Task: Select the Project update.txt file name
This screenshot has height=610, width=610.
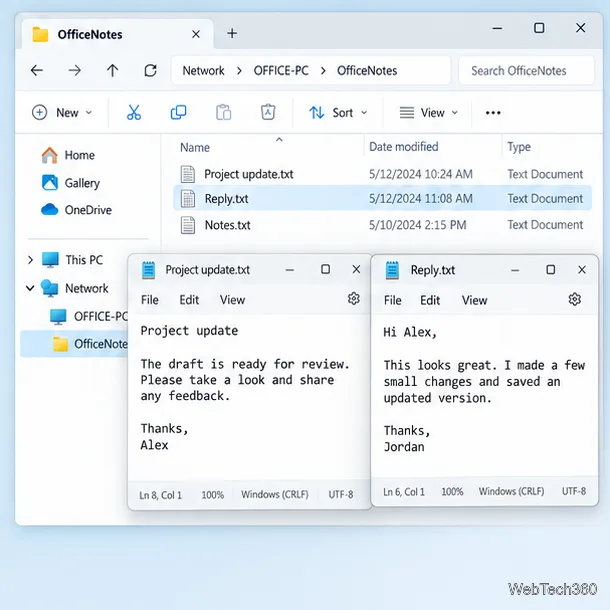Action: click(x=249, y=174)
